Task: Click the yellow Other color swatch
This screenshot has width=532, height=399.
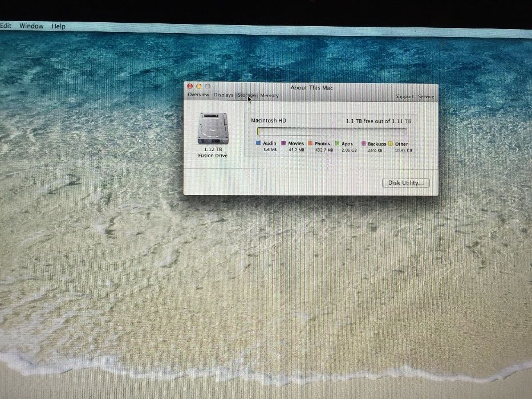Action: [x=391, y=144]
